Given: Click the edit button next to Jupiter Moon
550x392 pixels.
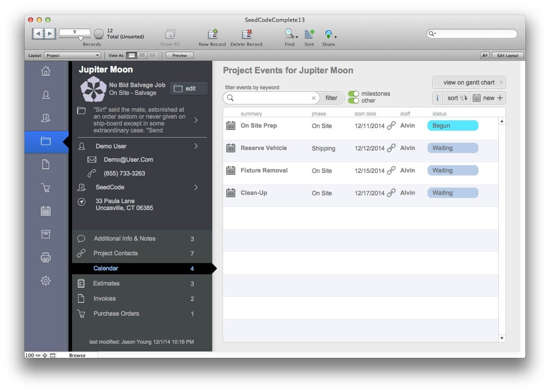Looking at the screenshot, I should pos(189,88).
